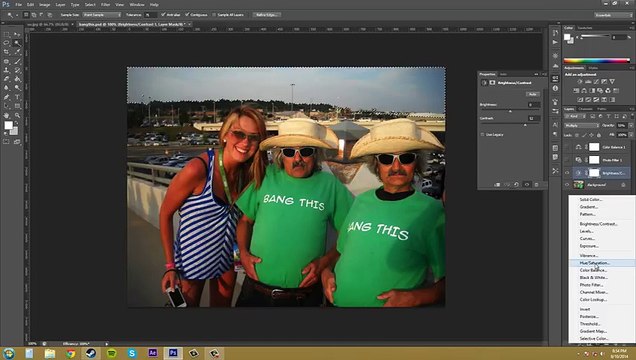Select the Eyedropper tool
This screenshot has width=636, height=360.
click(17, 52)
